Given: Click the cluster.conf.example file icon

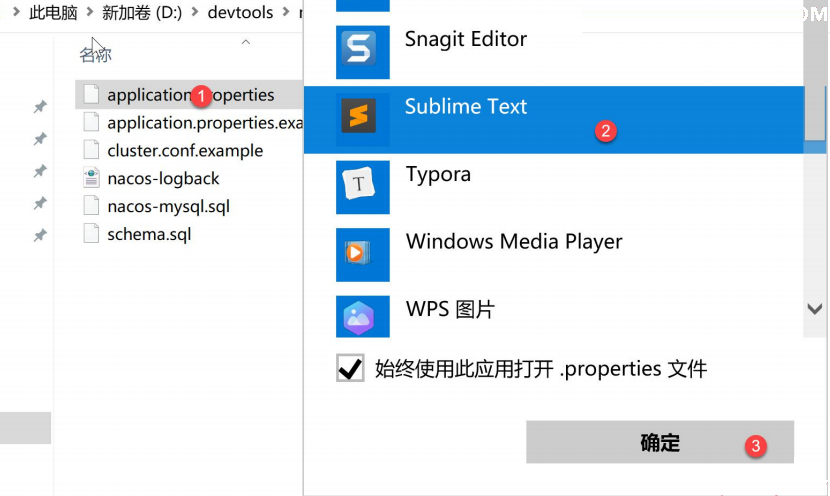Looking at the screenshot, I should point(91,150).
